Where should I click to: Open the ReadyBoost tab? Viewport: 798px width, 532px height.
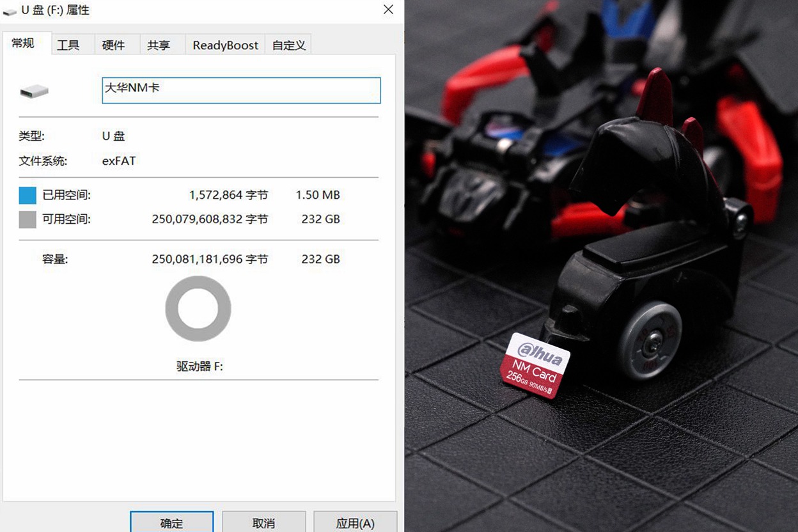pyautogui.click(x=225, y=45)
